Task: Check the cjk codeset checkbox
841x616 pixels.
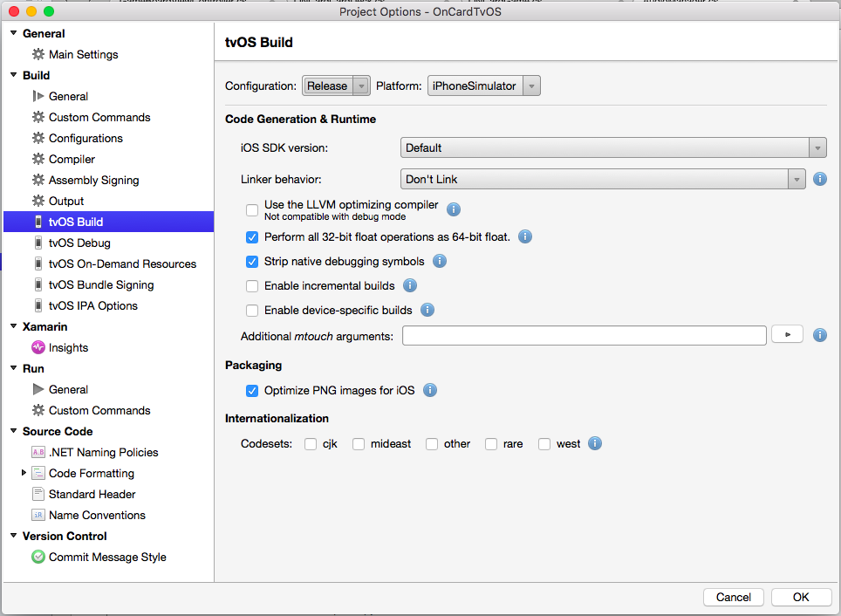Action: click(311, 444)
